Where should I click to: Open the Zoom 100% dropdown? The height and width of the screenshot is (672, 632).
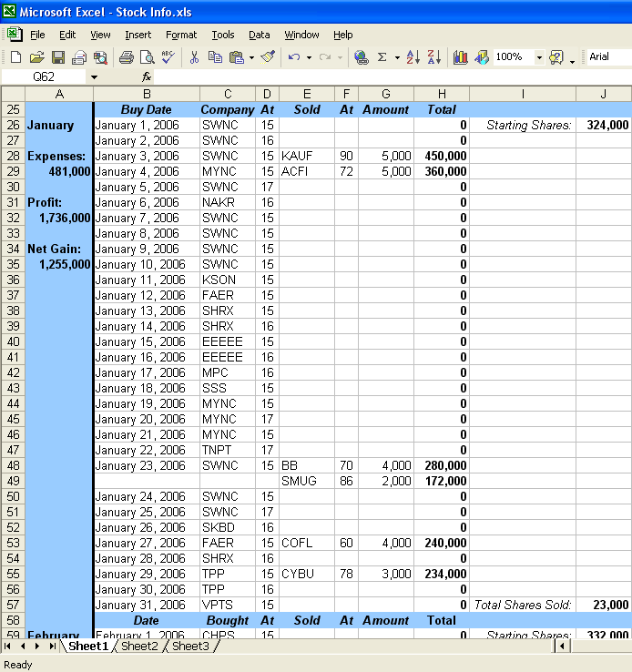(539, 57)
